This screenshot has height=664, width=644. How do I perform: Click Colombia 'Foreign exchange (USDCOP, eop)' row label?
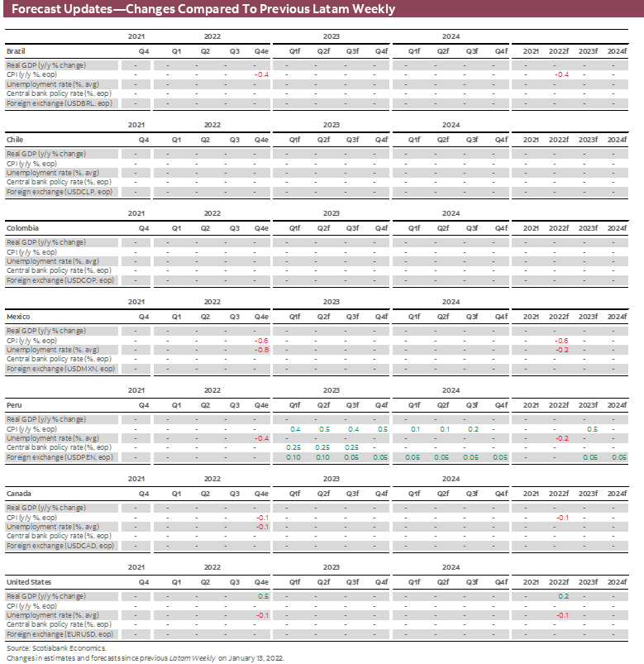[60, 281]
